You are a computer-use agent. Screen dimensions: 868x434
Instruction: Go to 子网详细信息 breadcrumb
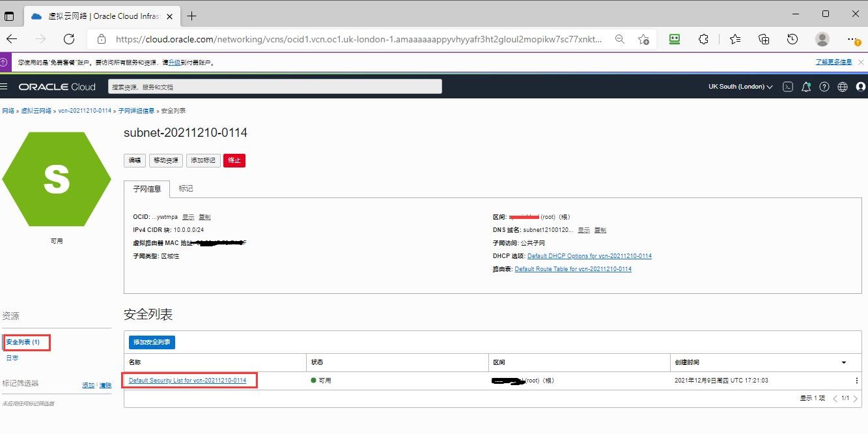pyautogui.click(x=136, y=111)
